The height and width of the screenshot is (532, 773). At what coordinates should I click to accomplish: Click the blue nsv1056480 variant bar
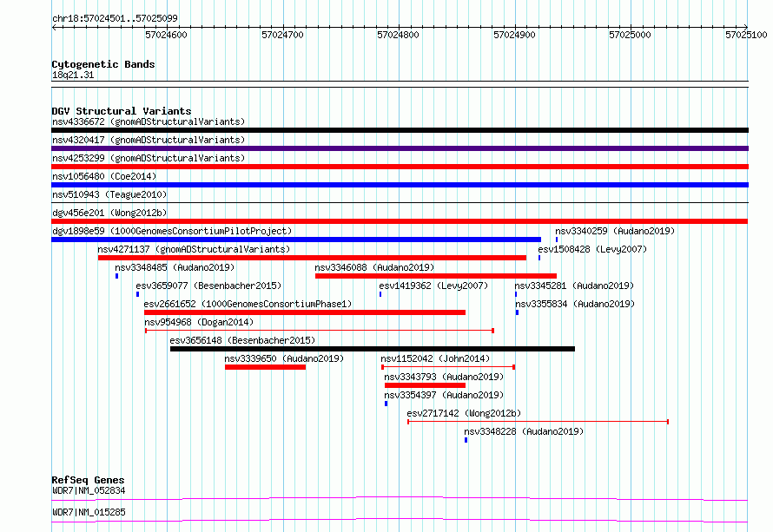coord(400,185)
